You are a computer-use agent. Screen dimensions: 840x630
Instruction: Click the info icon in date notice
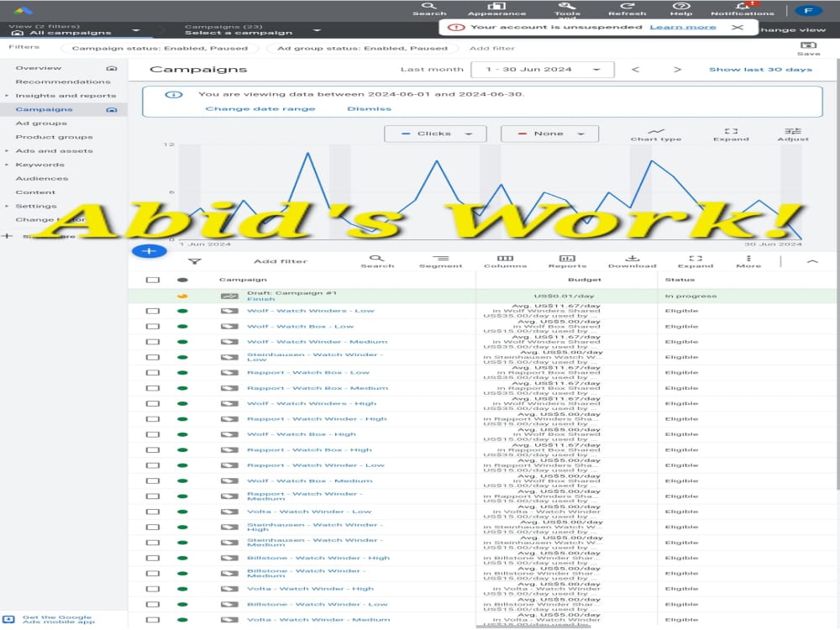(174, 95)
